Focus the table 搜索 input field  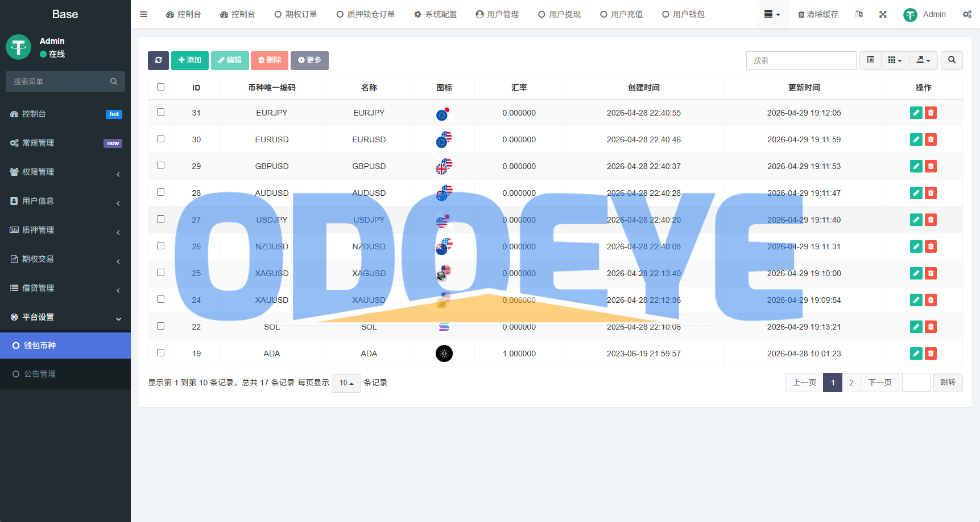point(801,60)
